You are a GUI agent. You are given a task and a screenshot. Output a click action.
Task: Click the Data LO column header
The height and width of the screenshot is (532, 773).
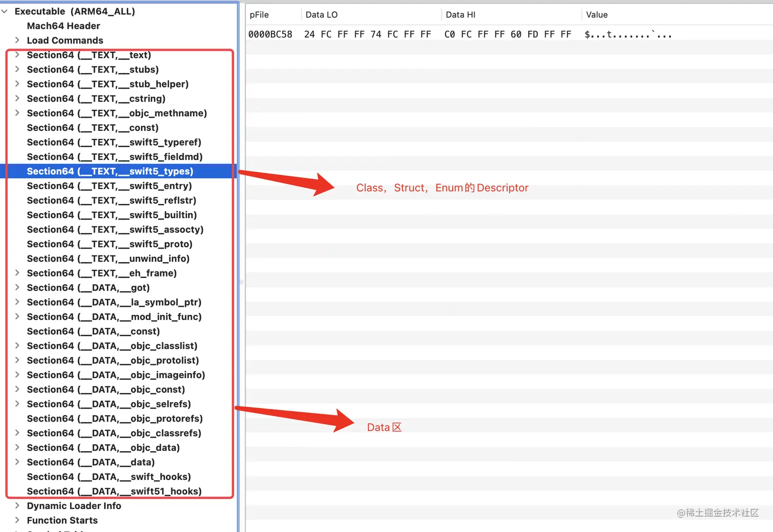pyautogui.click(x=371, y=15)
